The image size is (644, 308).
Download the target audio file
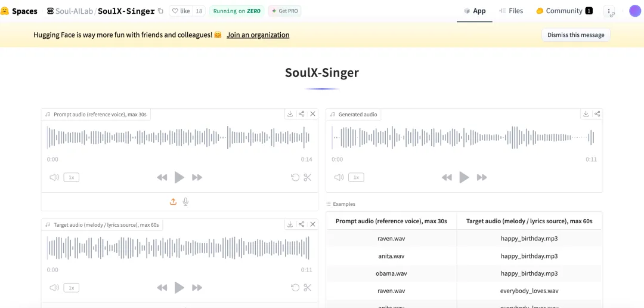tap(290, 224)
